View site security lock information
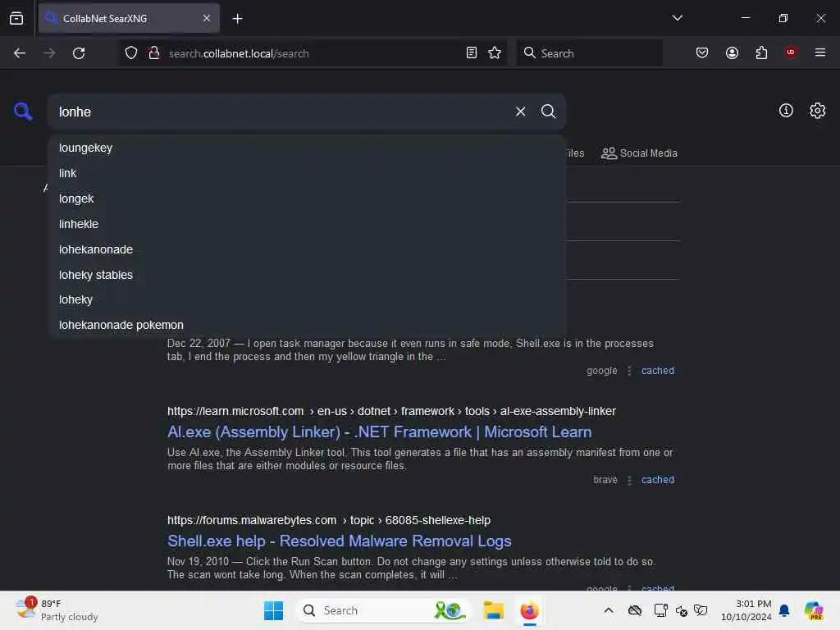Viewport: 840px width, 630px height. pos(153,53)
